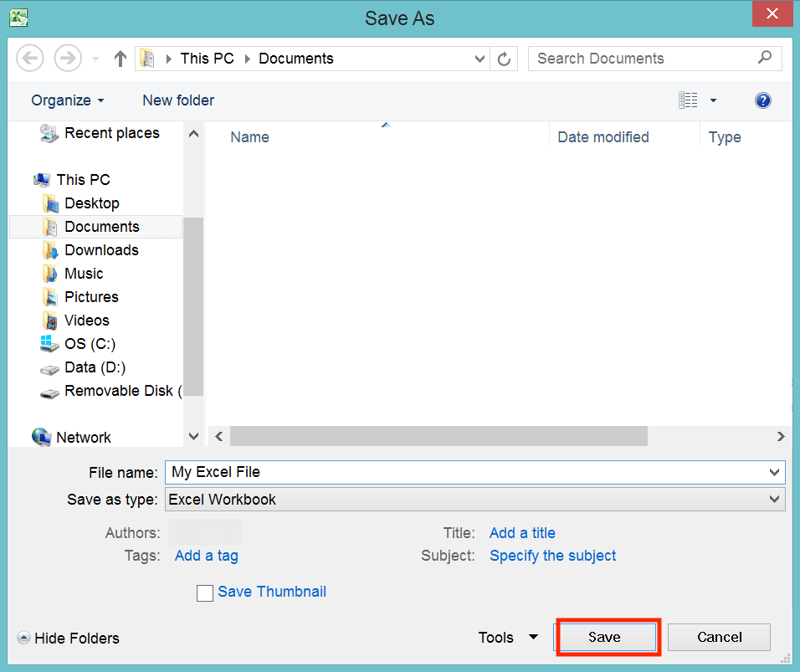This screenshot has height=672, width=800.
Task: Select the Data (D:) drive
Action: click(83, 367)
